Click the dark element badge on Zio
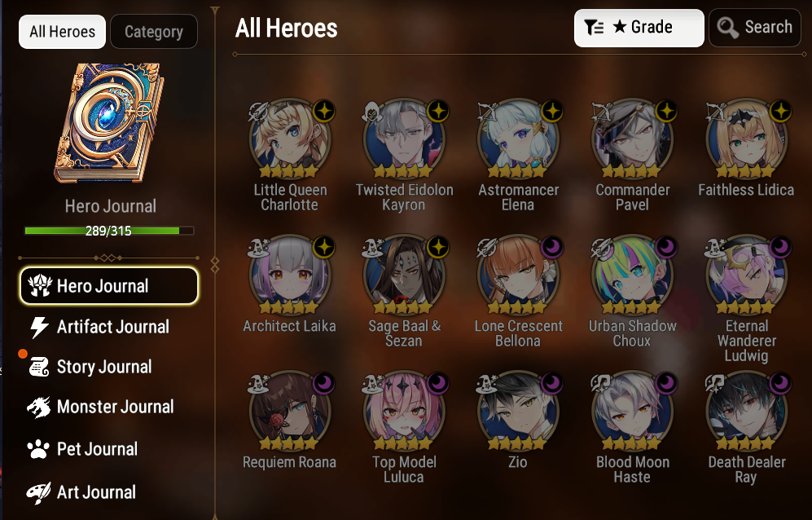812x520 pixels. point(552,384)
